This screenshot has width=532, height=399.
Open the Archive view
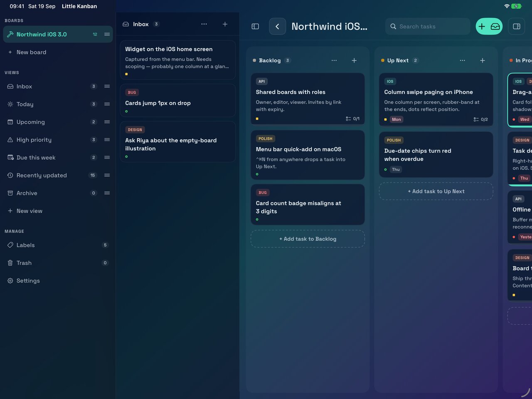pyautogui.click(x=58, y=193)
